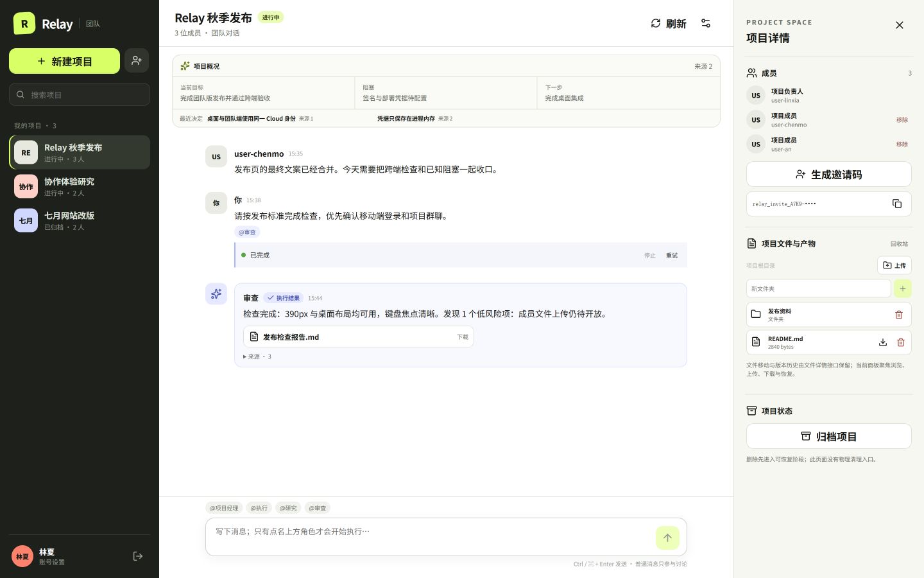Image resolution: width=924 pixels, height=578 pixels.
Task: Click the 项目状态 archive icon
Action: (x=751, y=410)
